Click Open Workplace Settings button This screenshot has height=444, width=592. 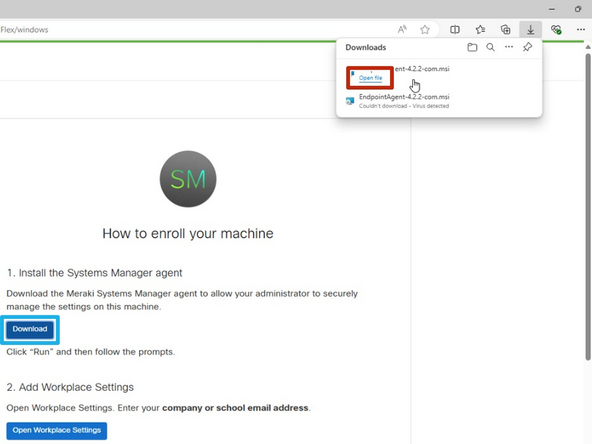57,430
